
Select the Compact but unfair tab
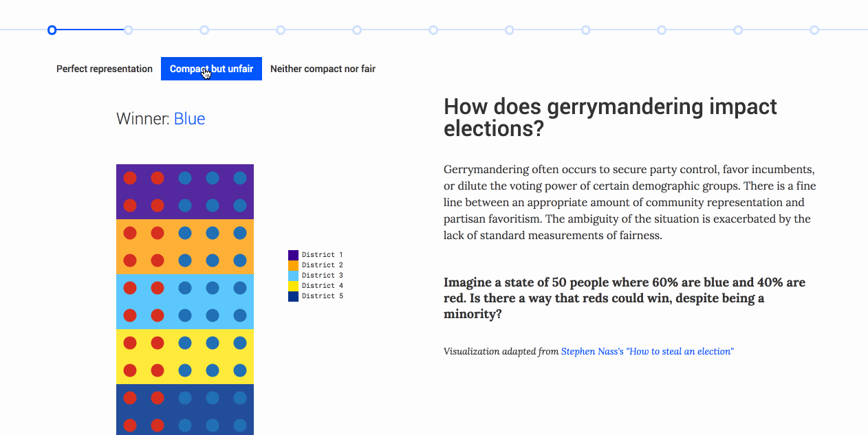point(211,69)
